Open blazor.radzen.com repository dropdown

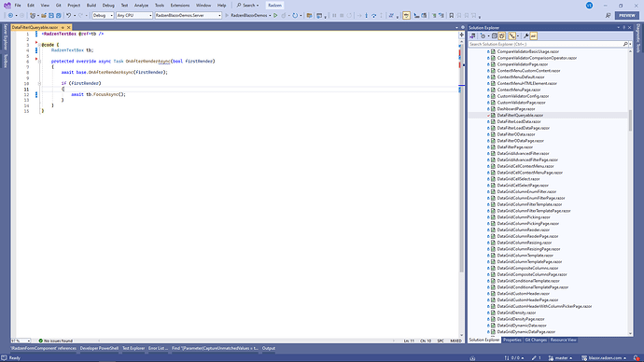pyautogui.click(x=604, y=358)
